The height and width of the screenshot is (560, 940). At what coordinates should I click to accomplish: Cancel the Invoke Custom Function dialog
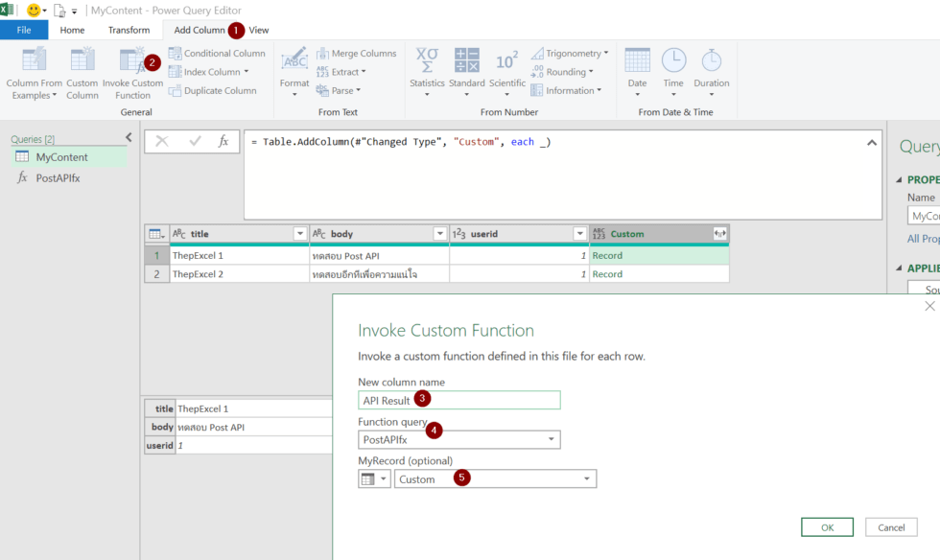tap(891, 527)
